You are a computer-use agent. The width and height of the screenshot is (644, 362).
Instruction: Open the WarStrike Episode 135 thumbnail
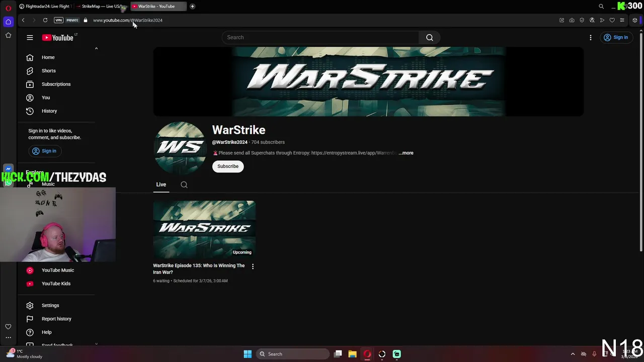(x=204, y=229)
